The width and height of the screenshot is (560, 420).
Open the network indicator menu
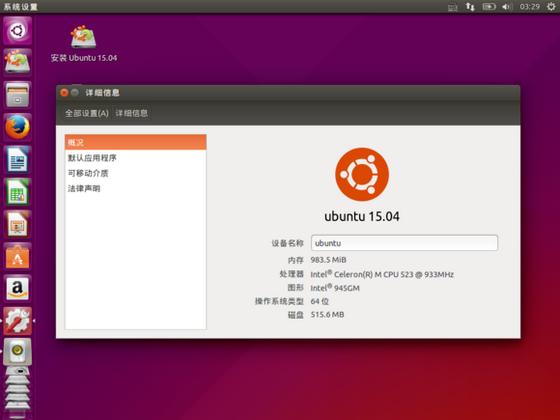(470, 6)
